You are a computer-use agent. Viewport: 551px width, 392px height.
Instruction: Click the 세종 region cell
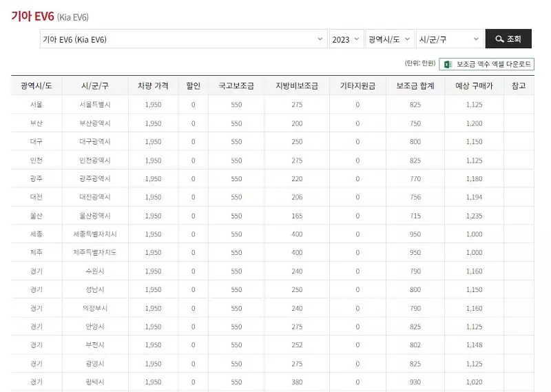[x=37, y=234]
